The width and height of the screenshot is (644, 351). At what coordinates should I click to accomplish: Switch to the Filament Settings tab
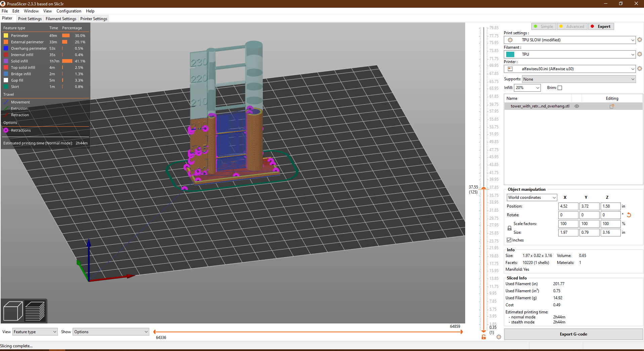click(61, 18)
